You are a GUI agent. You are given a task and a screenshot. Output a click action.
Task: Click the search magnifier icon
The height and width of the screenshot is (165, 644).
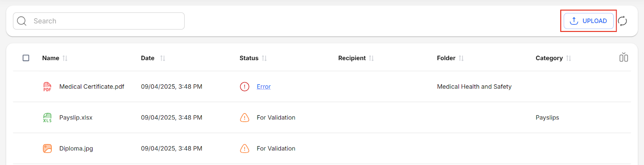click(22, 21)
